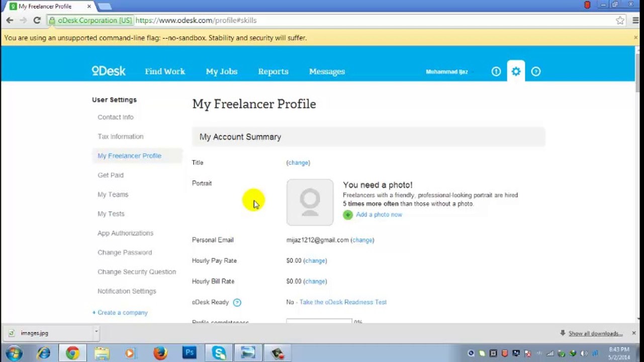The height and width of the screenshot is (362, 644).
Task: Open the My Jobs menu
Action: tap(221, 71)
